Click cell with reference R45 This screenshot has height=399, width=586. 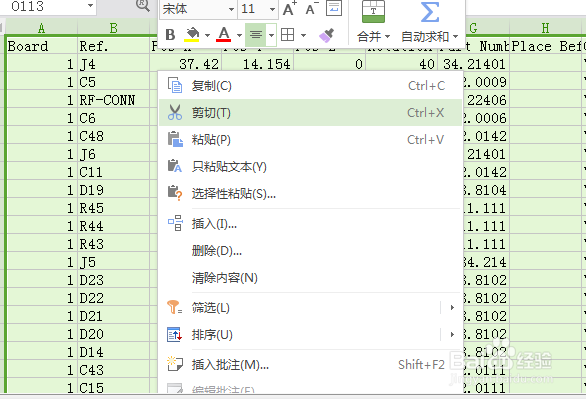[x=114, y=208]
